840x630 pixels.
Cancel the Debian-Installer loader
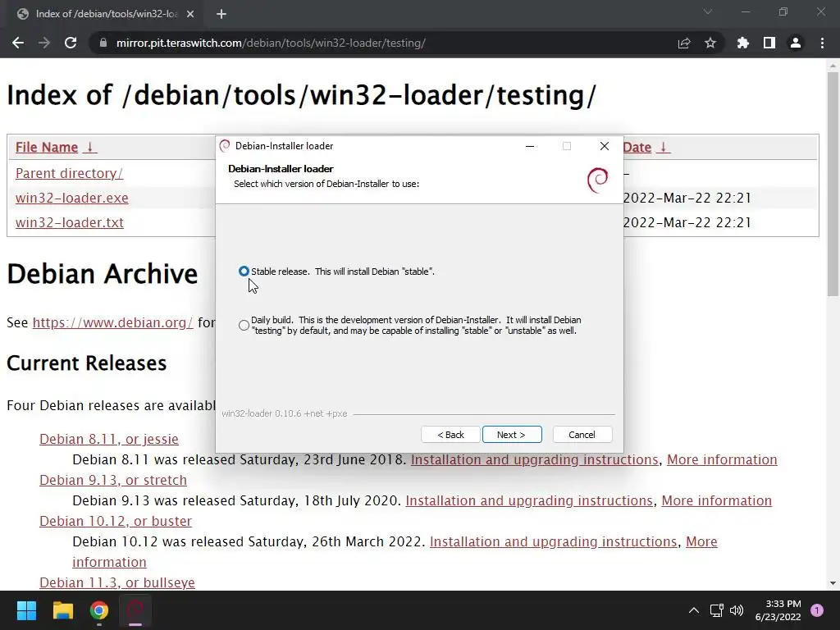point(582,435)
